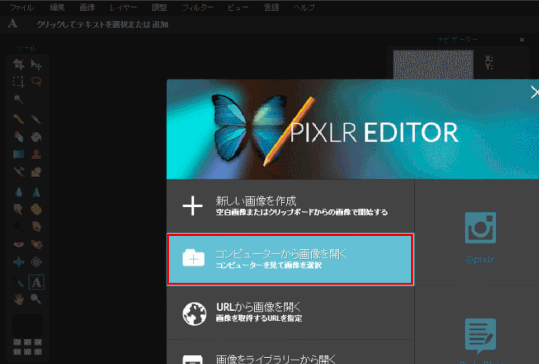Select the Pencil tool

[x=19, y=119]
